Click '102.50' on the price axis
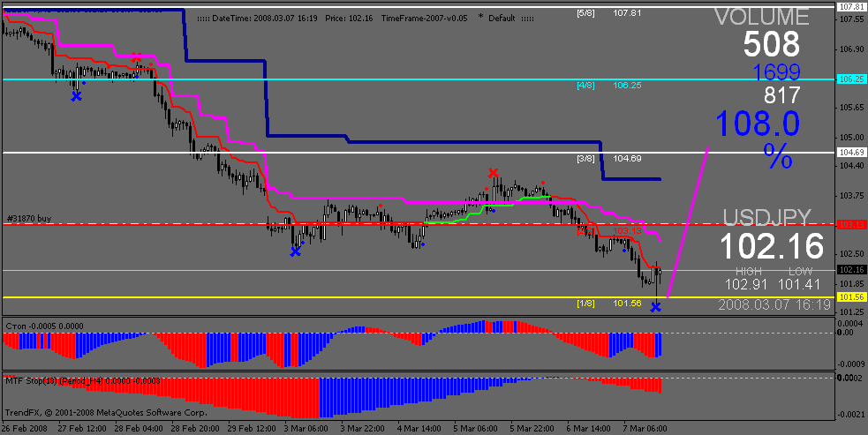868x435 pixels. 851,253
